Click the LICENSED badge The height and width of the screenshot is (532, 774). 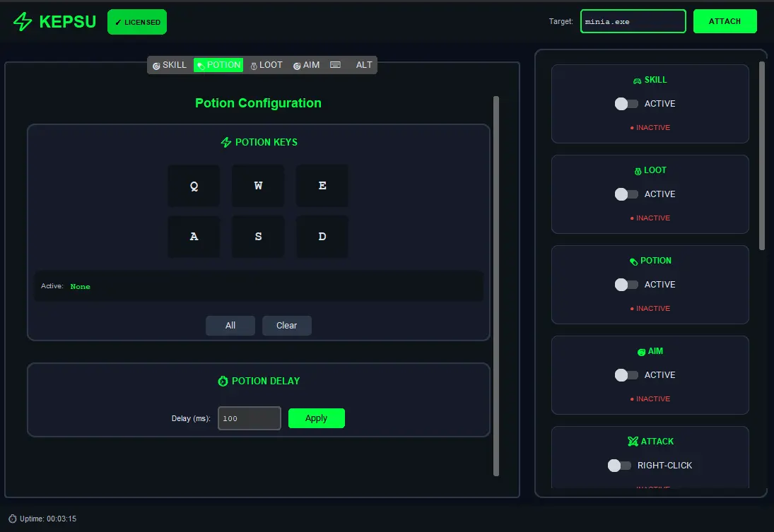click(x=137, y=22)
